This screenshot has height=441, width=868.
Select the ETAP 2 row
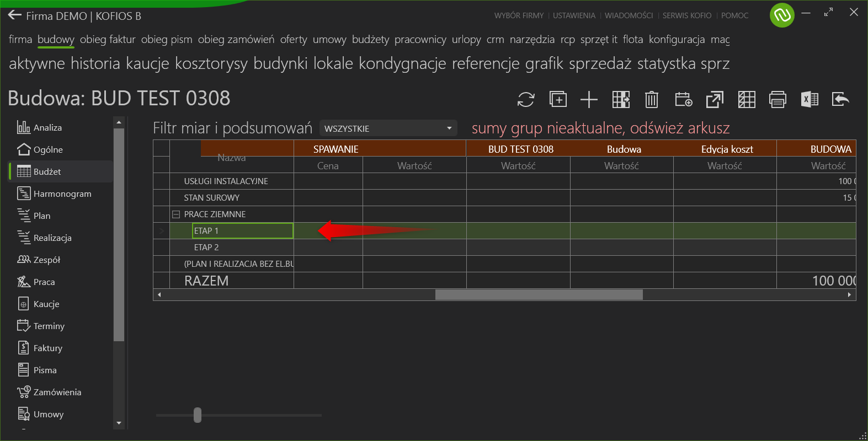tap(504, 248)
